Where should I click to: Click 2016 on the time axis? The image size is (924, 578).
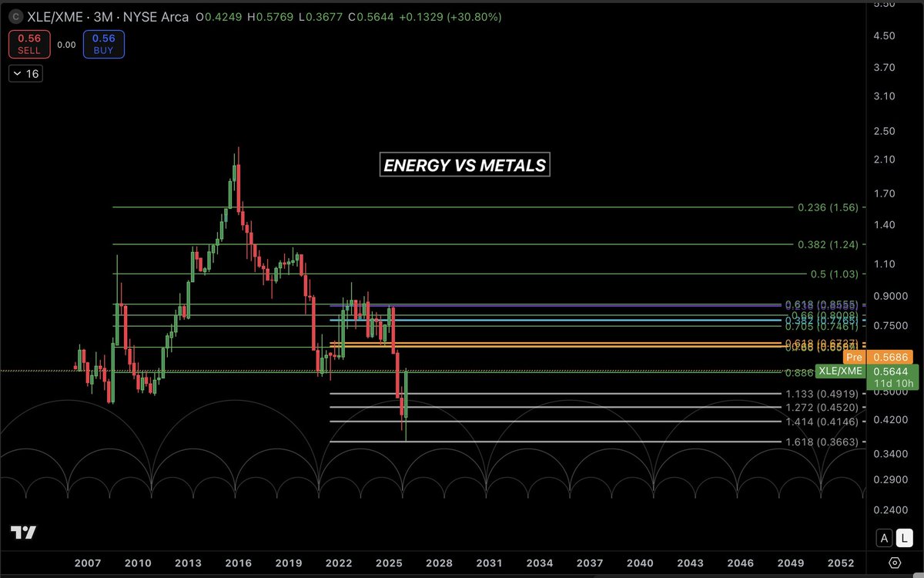(238, 563)
